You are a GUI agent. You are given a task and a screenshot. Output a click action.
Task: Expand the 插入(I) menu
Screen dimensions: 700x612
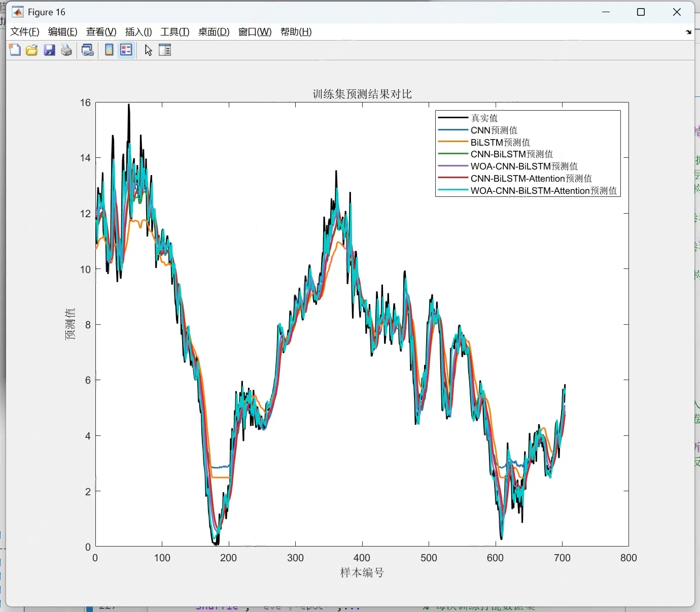pos(138,32)
